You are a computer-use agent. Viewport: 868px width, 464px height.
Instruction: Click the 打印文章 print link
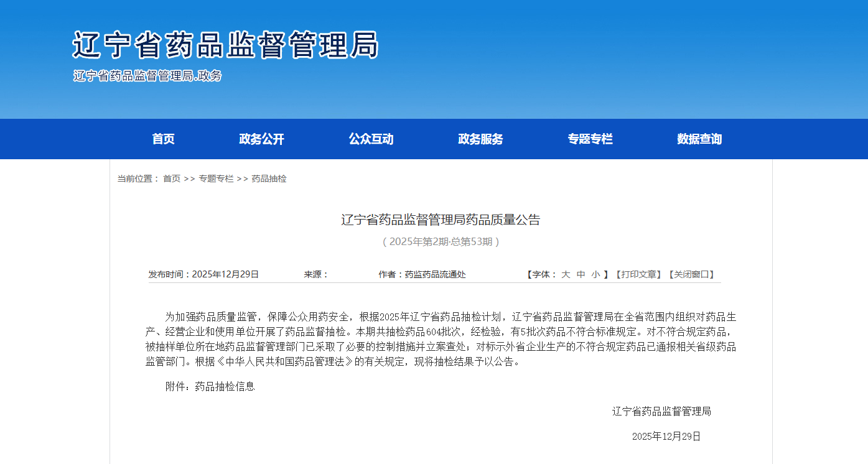(638, 274)
